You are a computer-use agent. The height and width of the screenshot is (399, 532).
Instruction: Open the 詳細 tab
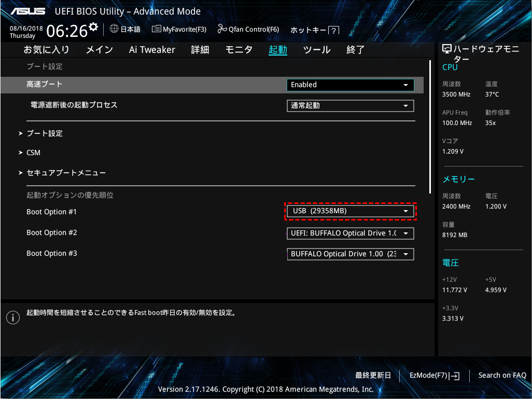(x=200, y=50)
